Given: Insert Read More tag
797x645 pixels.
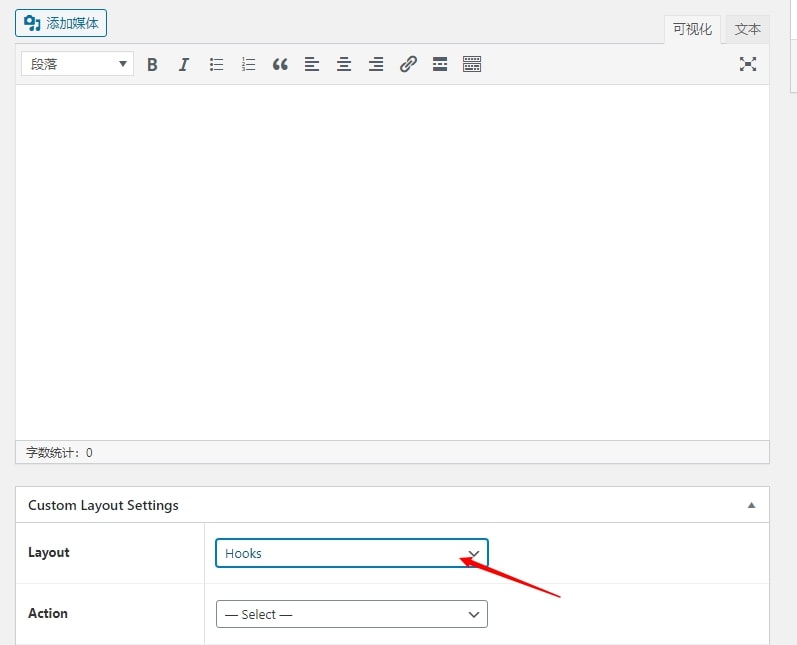Looking at the screenshot, I should [x=440, y=64].
